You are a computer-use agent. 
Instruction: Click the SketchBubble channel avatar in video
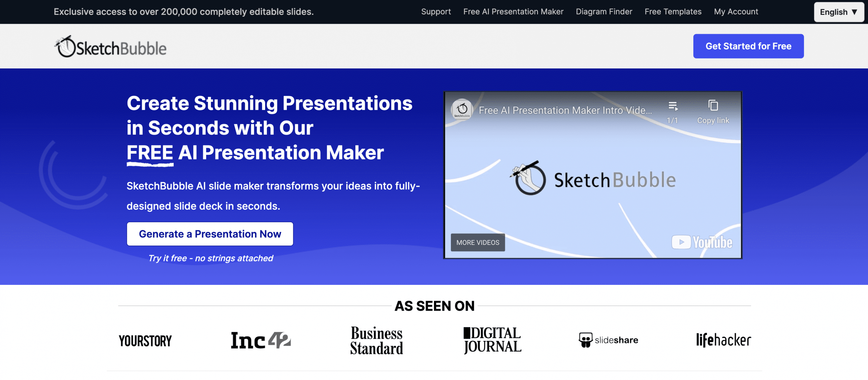point(462,109)
